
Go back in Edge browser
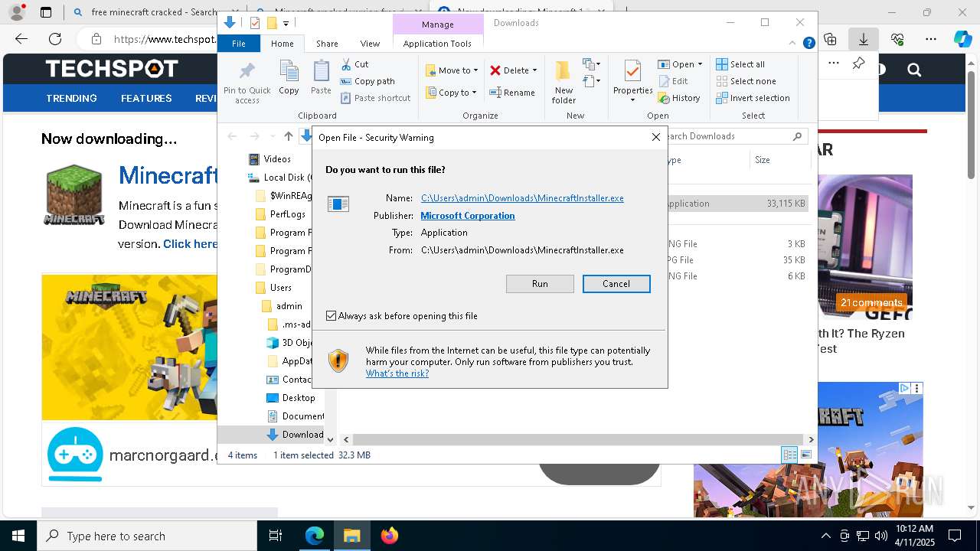point(21,39)
